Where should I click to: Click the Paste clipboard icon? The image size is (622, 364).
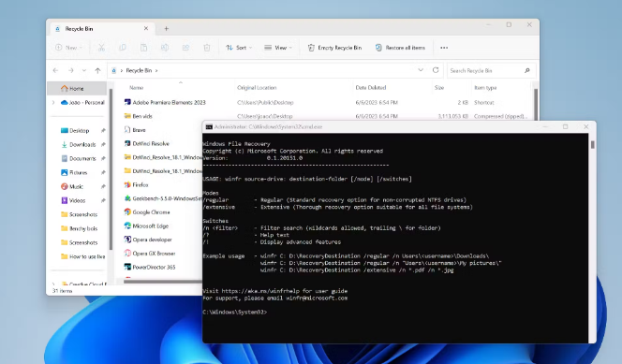[143, 48]
